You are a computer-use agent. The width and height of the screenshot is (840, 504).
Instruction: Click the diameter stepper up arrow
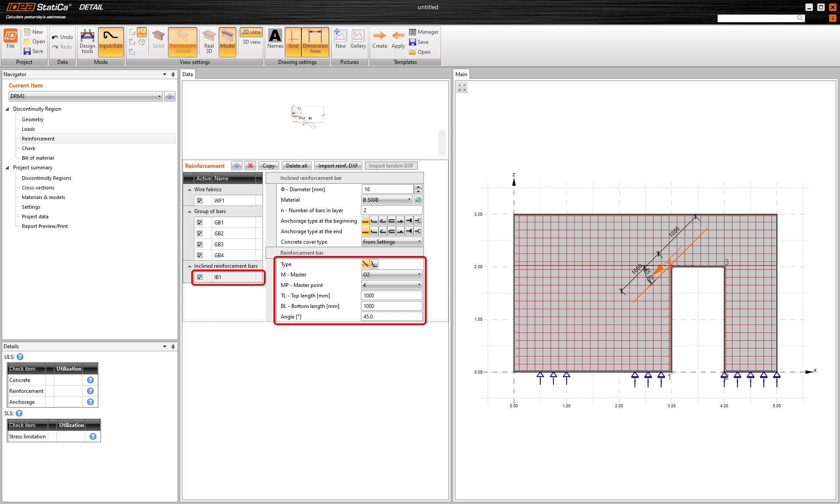(418, 187)
